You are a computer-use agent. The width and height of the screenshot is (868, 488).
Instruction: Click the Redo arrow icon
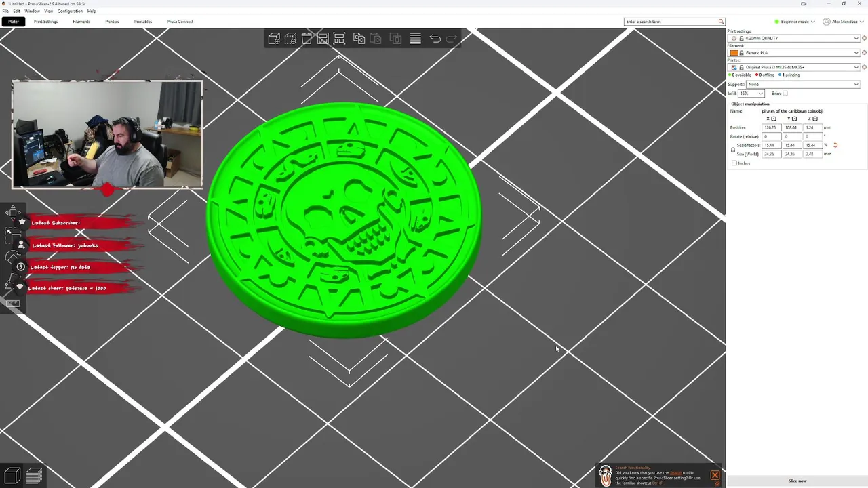pos(452,39)
